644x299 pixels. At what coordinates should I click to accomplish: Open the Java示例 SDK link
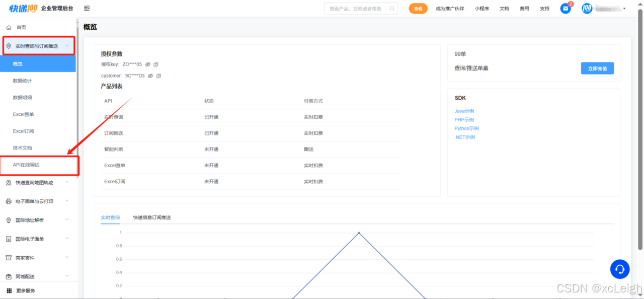click(x=464, y=111)
